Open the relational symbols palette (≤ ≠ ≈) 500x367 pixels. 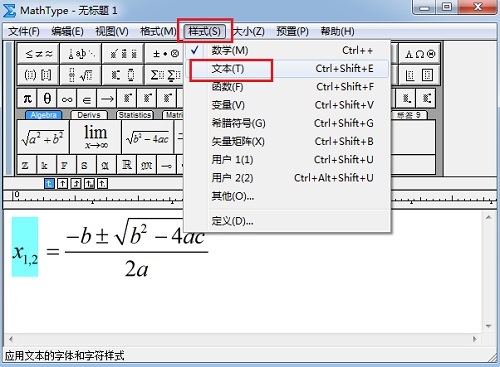tap(38, 53)
